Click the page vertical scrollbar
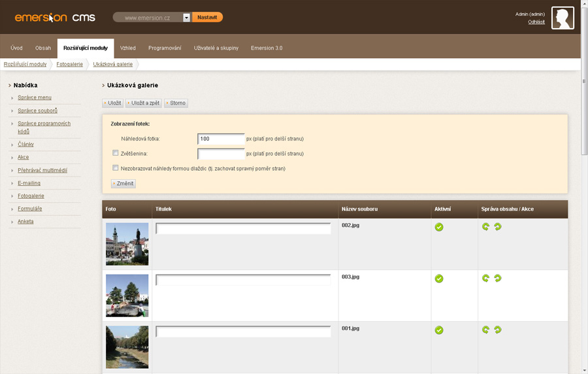The width and height of the screenshot is (588, 374). (x=584, y=196)
